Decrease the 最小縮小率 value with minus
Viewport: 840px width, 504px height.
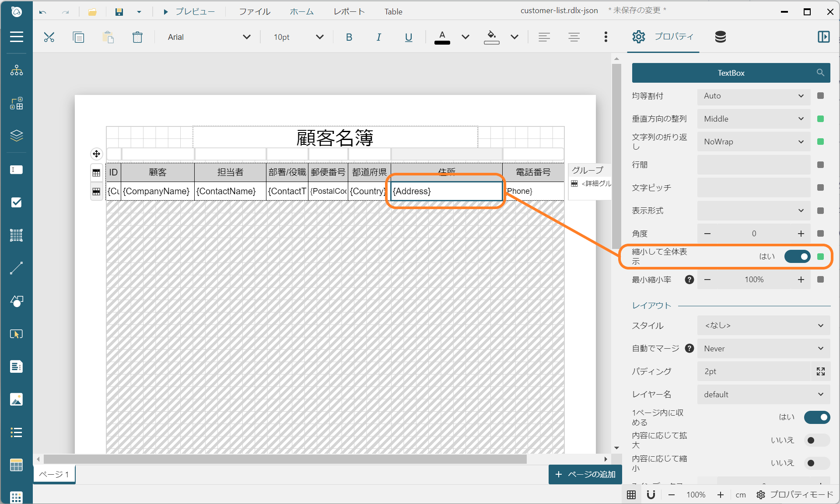[707, 280]
